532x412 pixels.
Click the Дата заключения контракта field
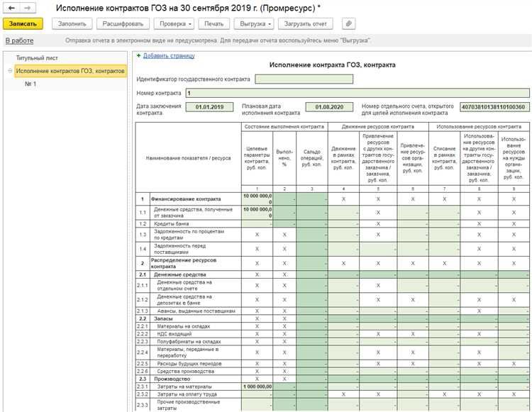click(x=210, y=107)
